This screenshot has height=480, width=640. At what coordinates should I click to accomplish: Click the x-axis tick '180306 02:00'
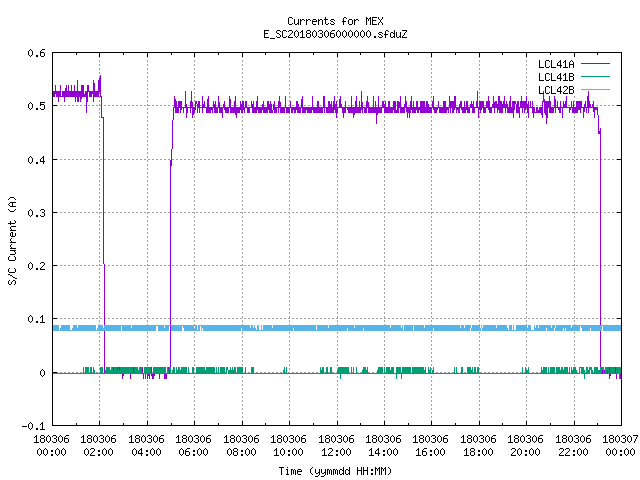pyautogui.click(x=99, y=446)
